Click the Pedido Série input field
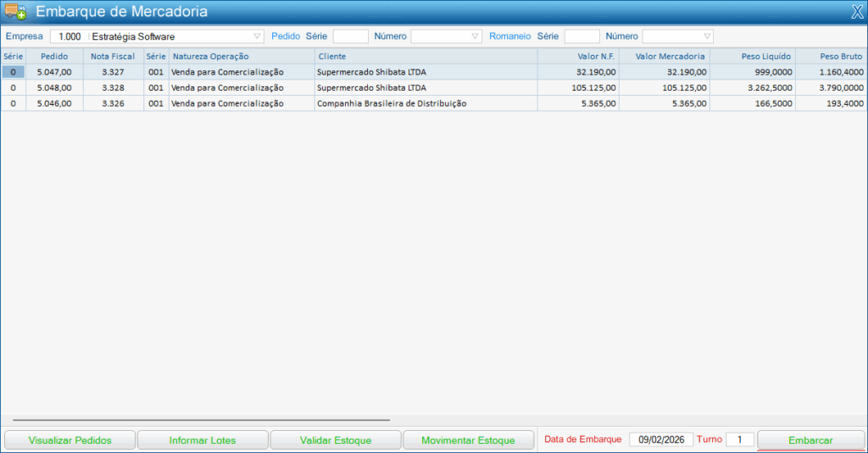 point(350,36)
